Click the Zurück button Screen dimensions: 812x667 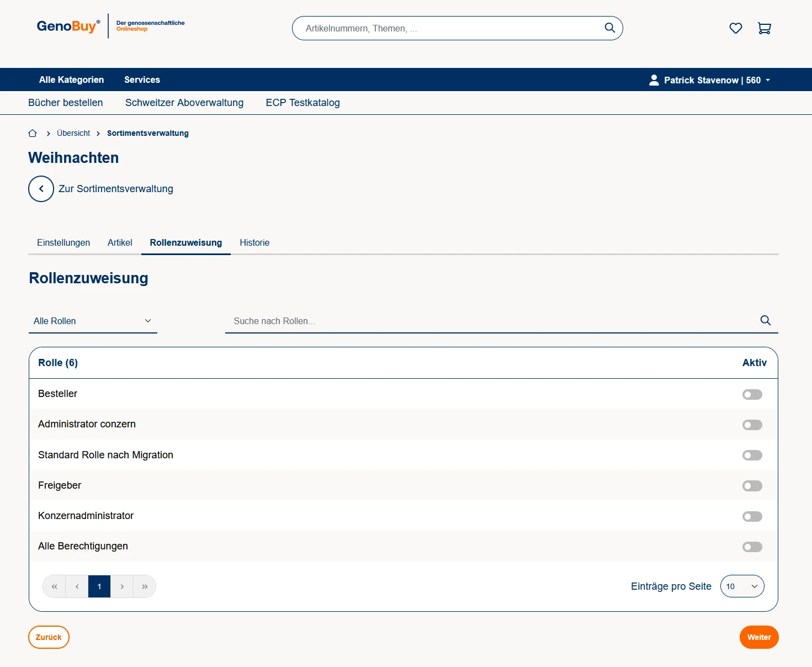pos(49,637)
